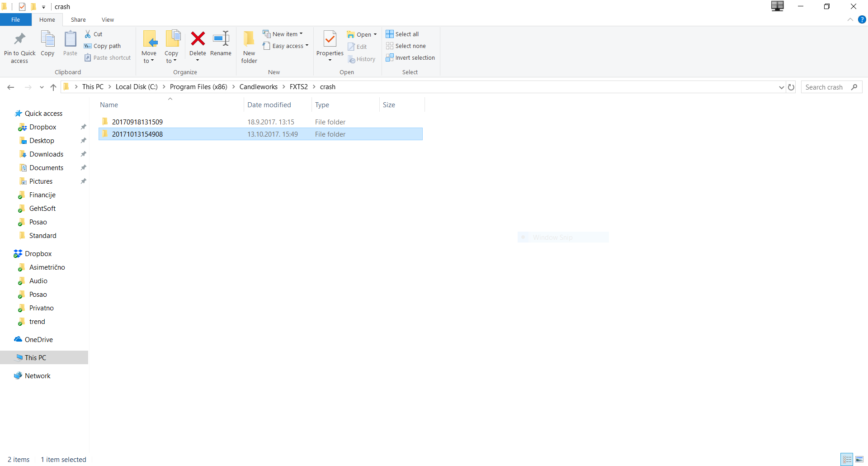Open the address bar history dropdown arrow

coord(782,87)
